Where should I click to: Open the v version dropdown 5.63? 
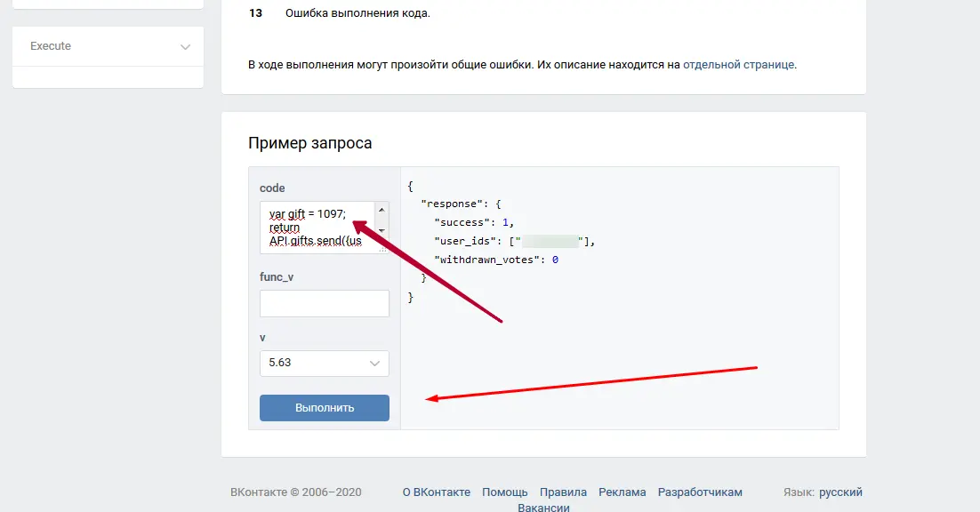325,364
